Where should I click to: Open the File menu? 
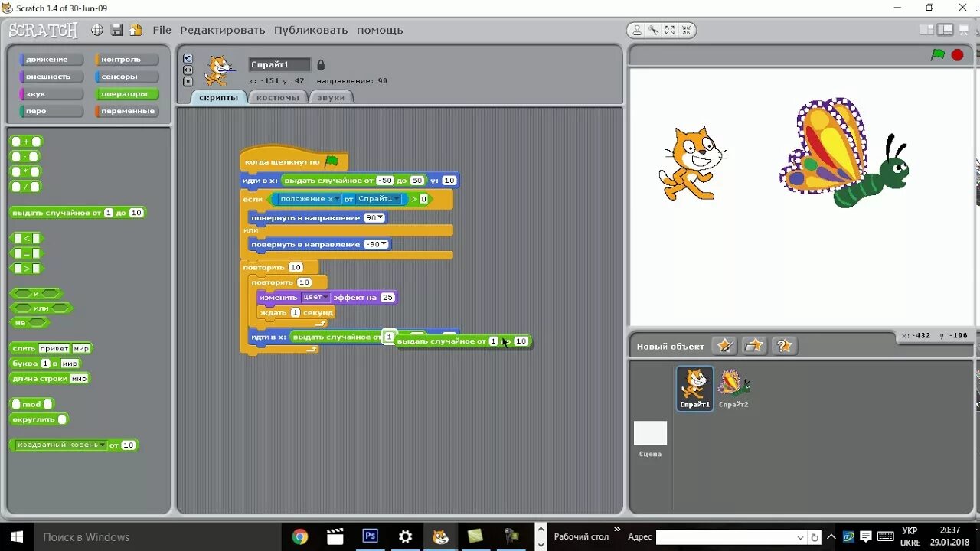coord(162,30)
